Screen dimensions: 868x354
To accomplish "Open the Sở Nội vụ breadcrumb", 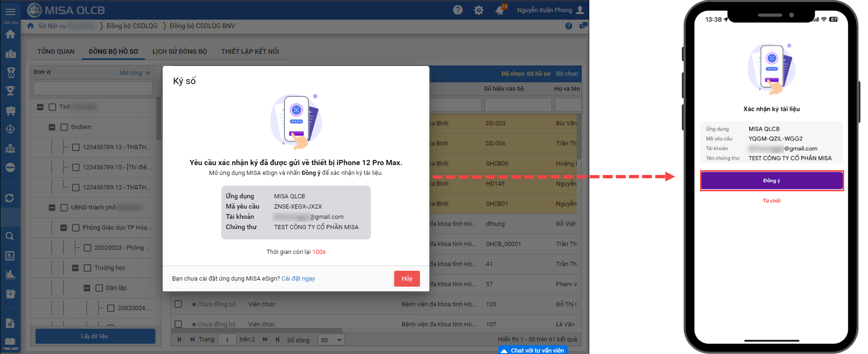I will [x=65, y=26].
